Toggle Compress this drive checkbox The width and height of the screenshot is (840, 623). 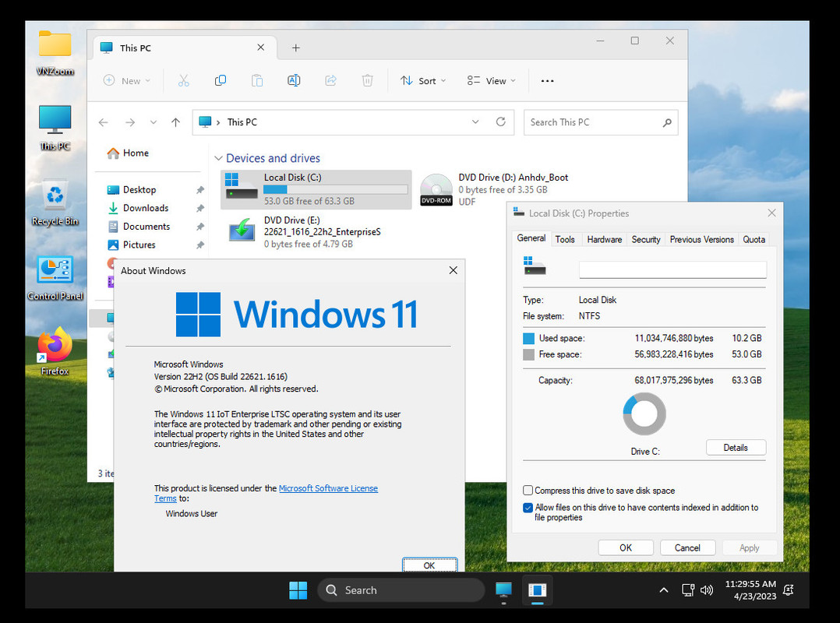(528, 491)
